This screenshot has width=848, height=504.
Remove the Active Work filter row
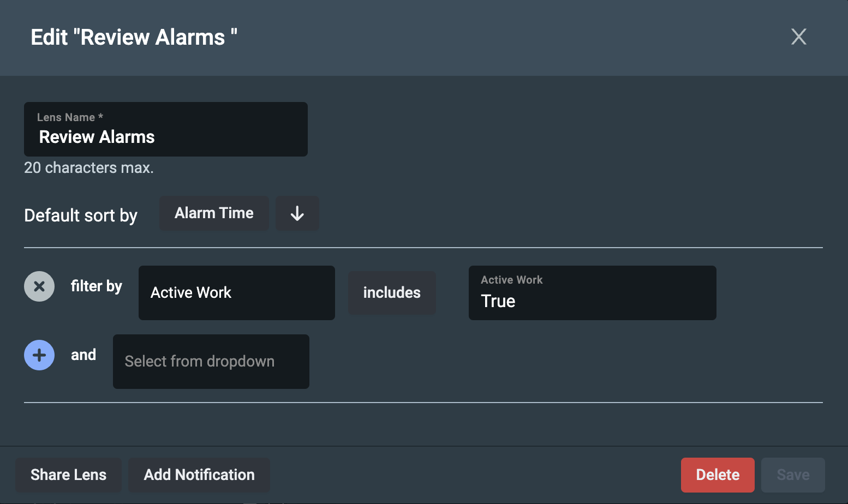(x=39, y=286)
